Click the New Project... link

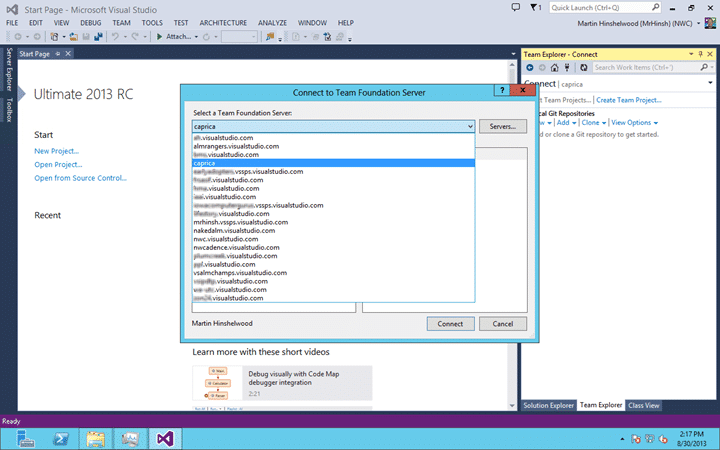(56, 151)
